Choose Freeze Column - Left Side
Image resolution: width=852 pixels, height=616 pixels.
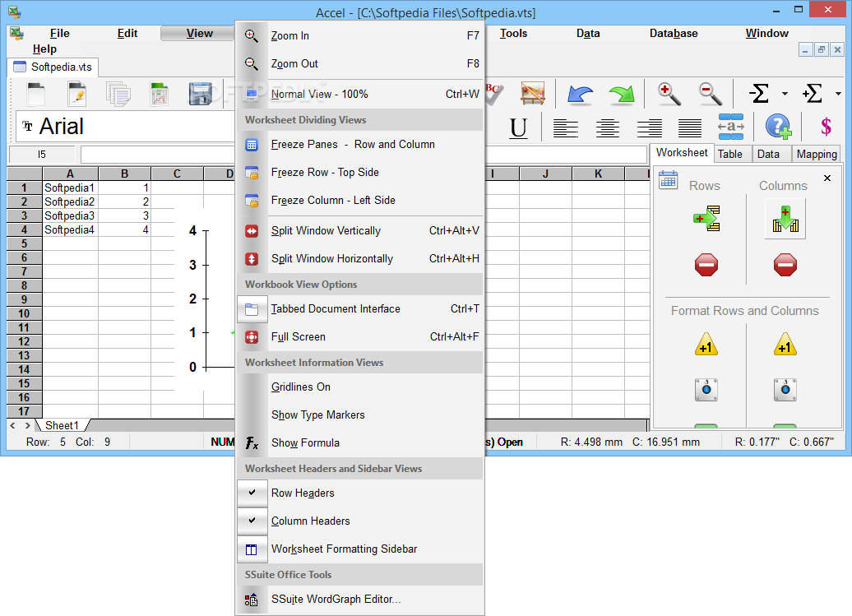359,201
